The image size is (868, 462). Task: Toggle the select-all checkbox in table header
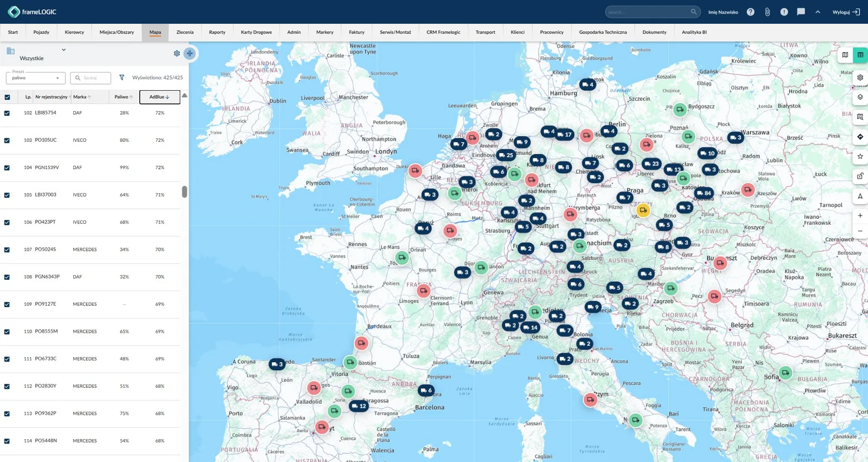pos(7,97)
